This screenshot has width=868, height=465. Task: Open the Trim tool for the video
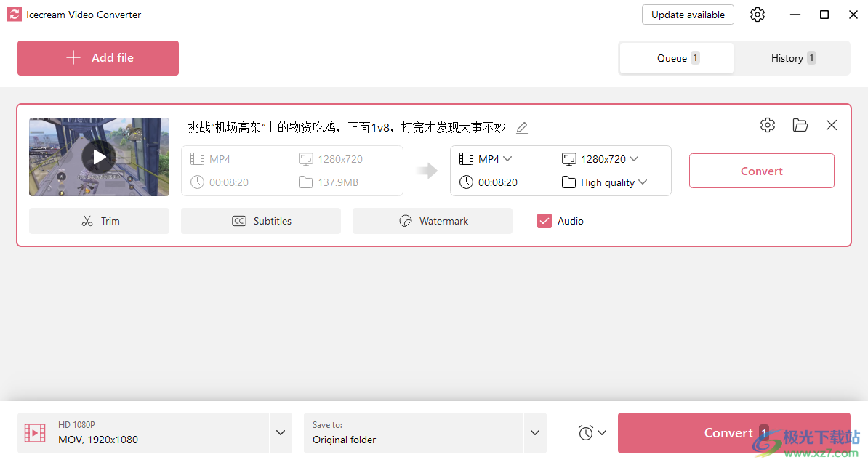[x=99, y=220]
